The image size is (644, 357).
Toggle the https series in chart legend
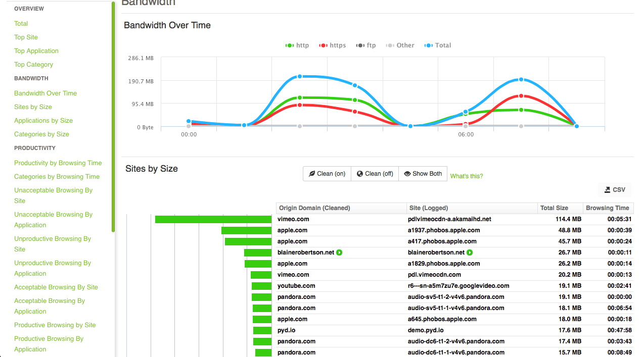[333, 45]
